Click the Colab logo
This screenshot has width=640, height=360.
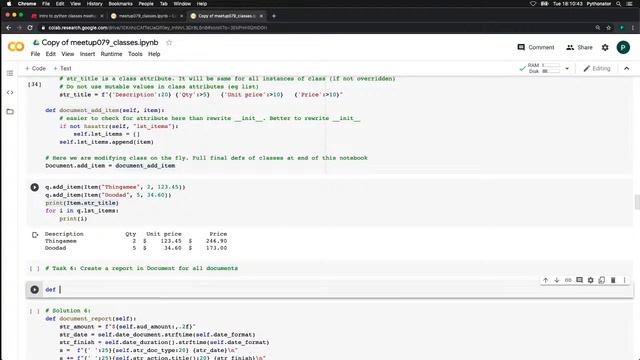16,47
